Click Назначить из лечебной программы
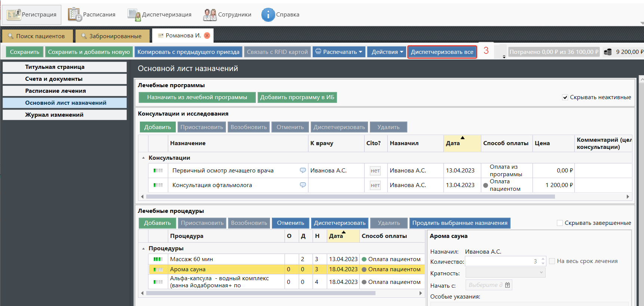The height and width of the screenshot is (306, 644). 197,97
